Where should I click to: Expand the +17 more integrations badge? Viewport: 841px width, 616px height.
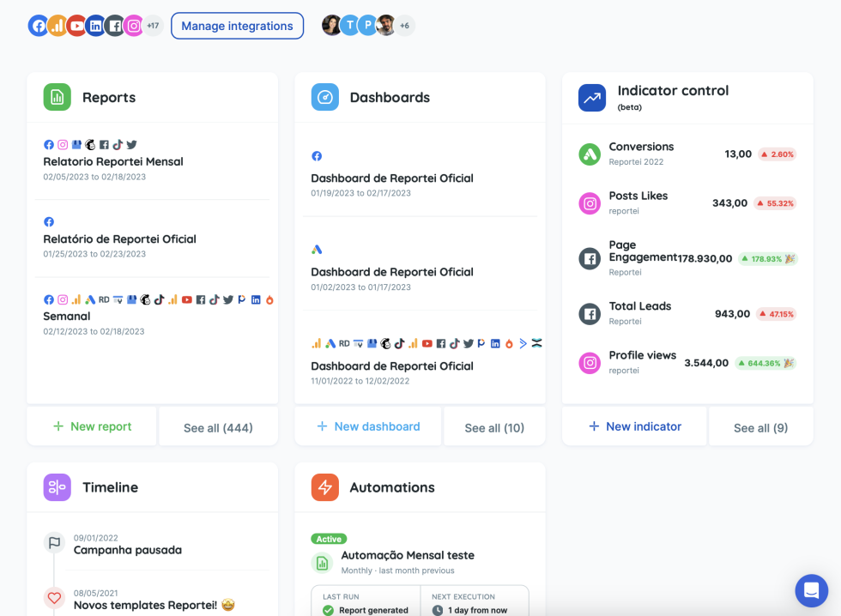(153, 26)
